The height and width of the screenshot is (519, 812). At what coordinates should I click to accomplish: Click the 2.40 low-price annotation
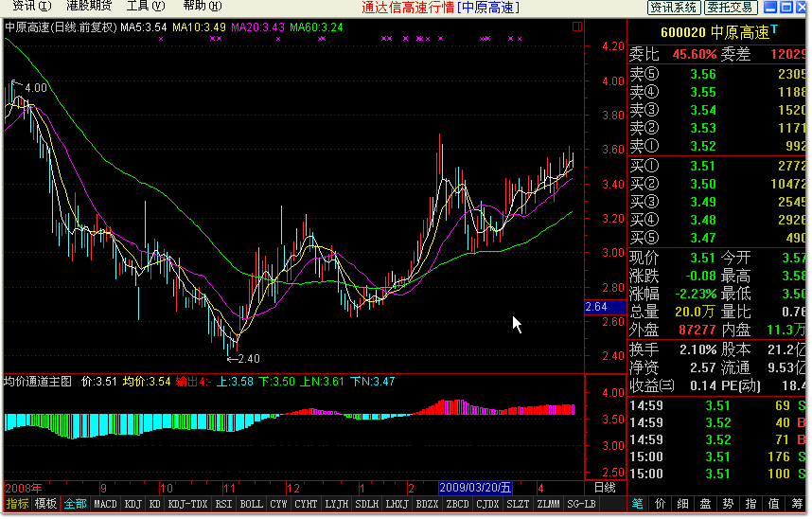[x=249, y=359]
